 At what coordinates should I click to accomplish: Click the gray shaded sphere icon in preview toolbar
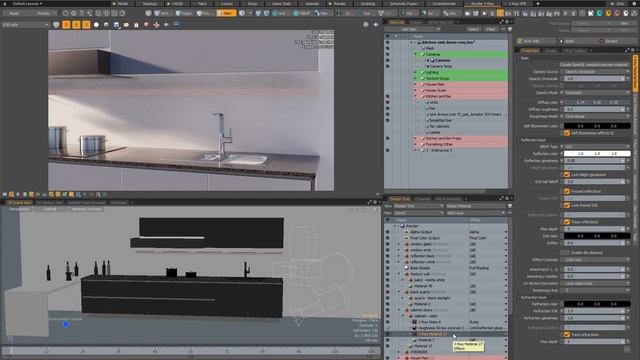[x=106, y=25]
